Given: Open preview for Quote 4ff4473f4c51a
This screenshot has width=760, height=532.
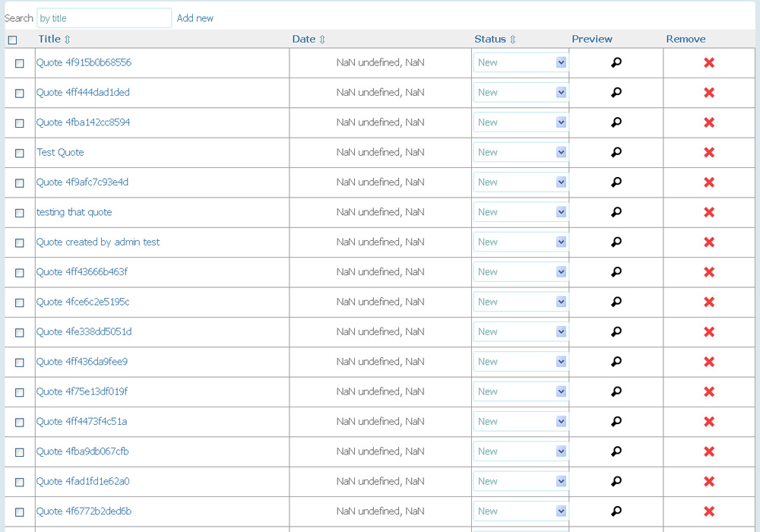Looking at the screenshot, I should (616, 422).
